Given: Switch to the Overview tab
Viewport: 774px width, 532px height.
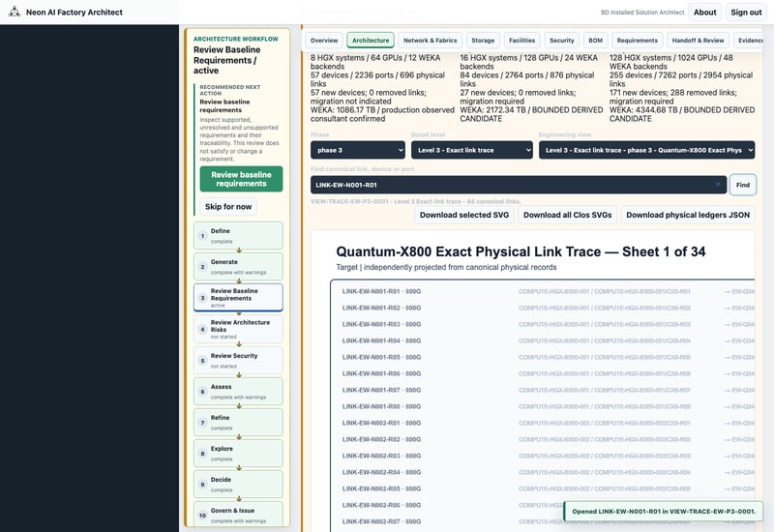Looking at the screenshot, I should (324, 41).
